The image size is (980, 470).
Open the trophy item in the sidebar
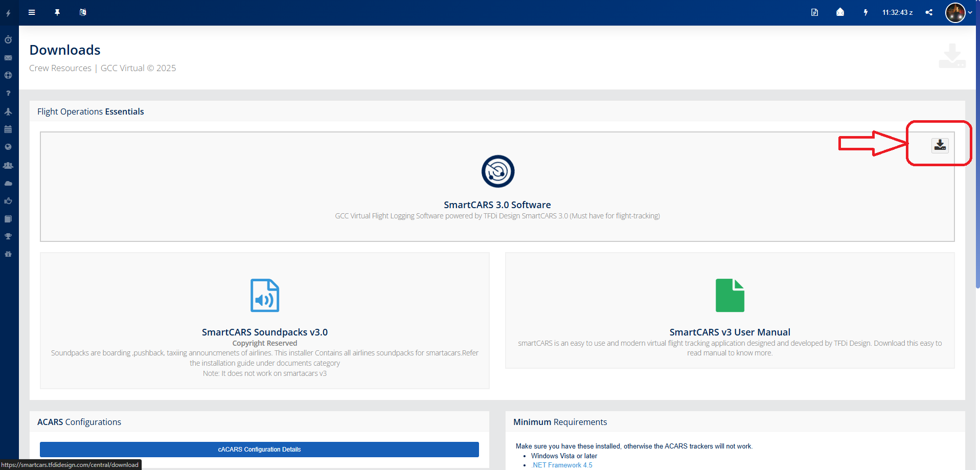pos(8,236)
